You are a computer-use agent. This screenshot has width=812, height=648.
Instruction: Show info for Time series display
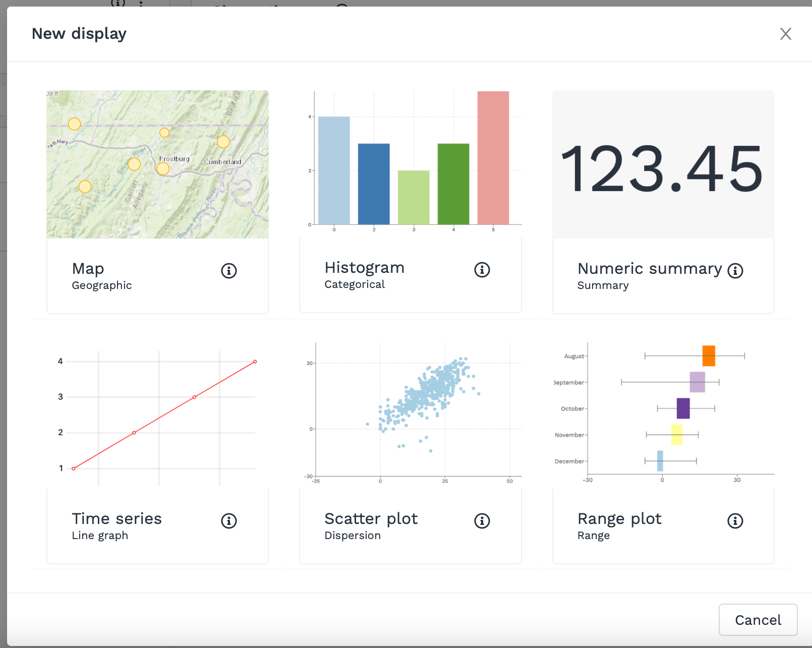click(x=229, y=521)
